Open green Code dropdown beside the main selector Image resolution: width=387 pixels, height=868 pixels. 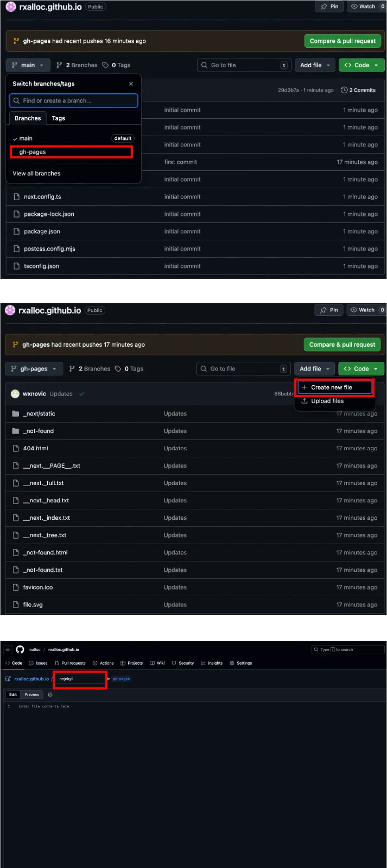[361, 65]
